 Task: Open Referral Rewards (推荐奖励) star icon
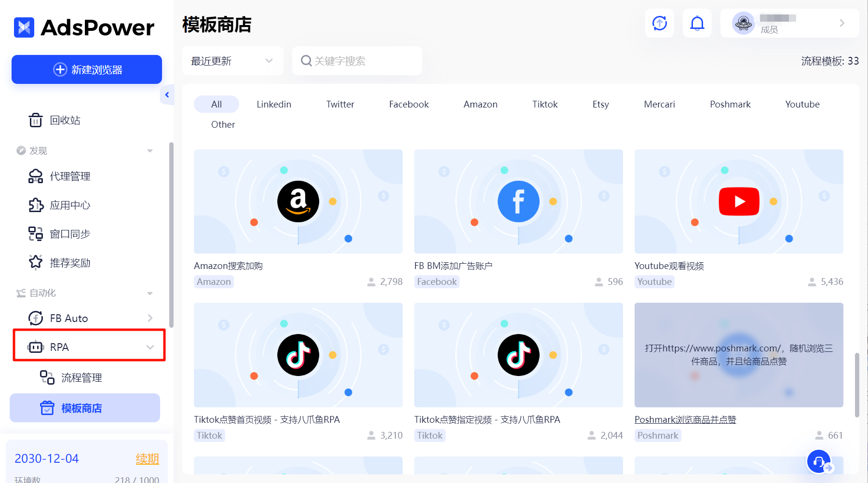coord(35,263)
